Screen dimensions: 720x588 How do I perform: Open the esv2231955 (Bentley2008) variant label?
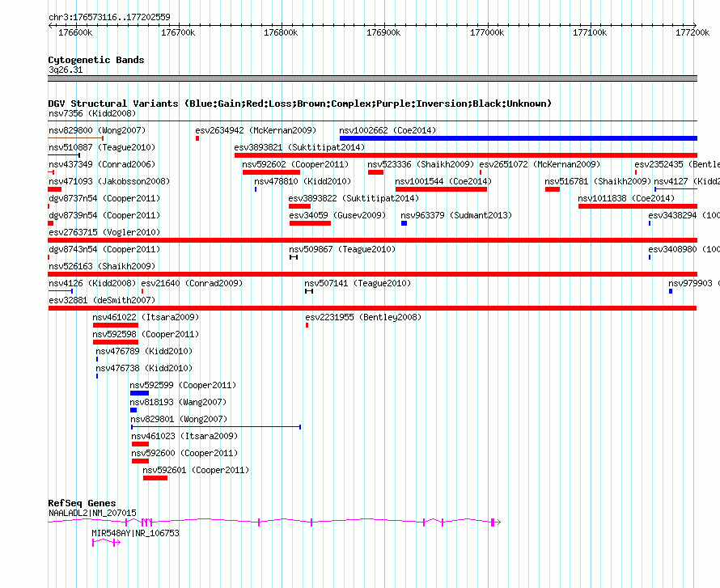click(363, 317)
